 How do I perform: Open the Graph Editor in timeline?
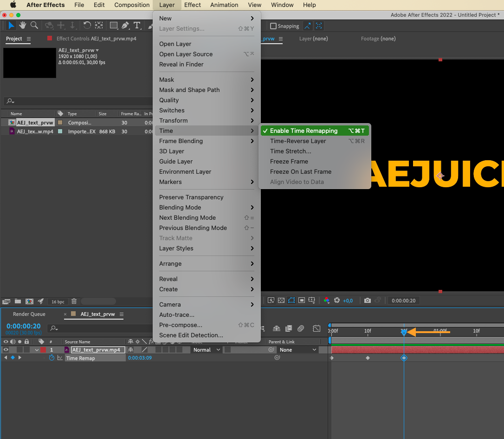coord(317,328)
